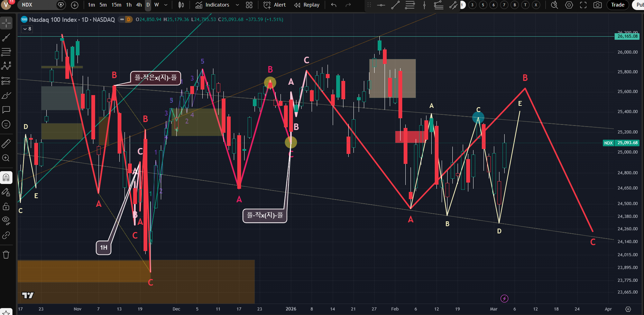Image resolution: width=644 pixels, height=315 pixels.
Task: Take a chart snapshot with camera icon
Action: tap(597, 5)
